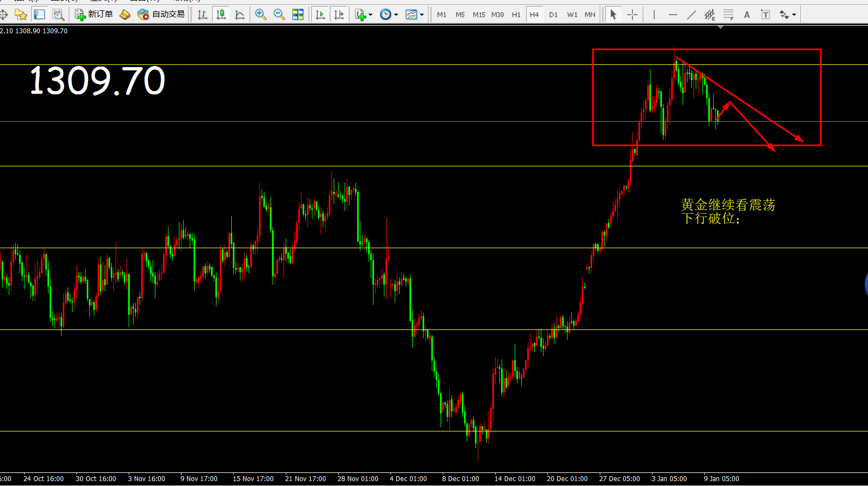Click the add indicators icon

coord(360,15)
